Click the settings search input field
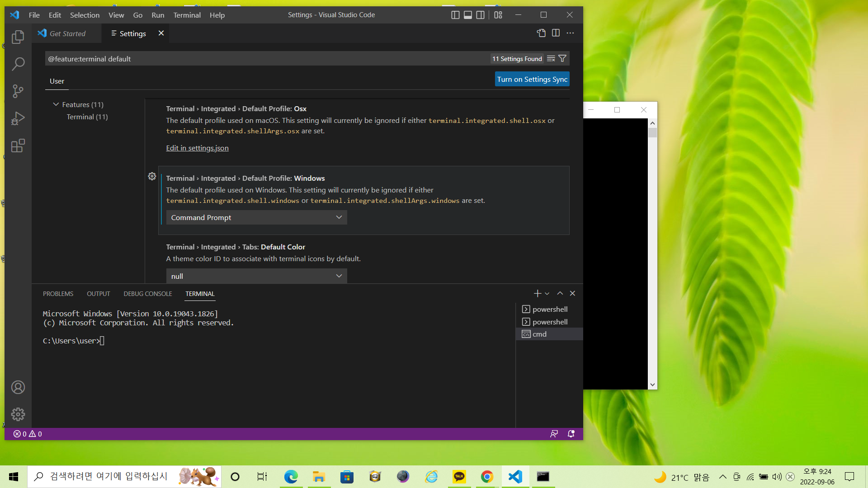The height and width of the screenshot is (488, 868). [267, 59]
